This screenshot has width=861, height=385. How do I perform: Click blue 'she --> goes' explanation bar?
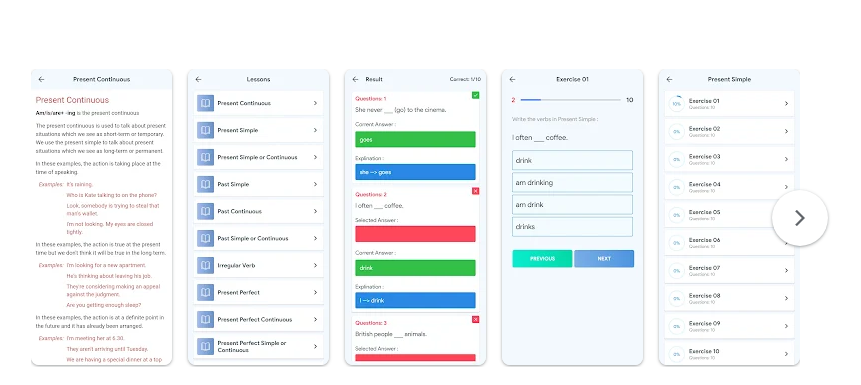click(x=415, y=172)
